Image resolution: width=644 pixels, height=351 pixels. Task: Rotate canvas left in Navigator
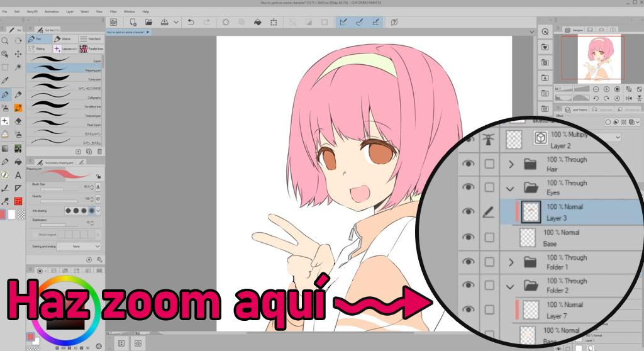[596, 98]
